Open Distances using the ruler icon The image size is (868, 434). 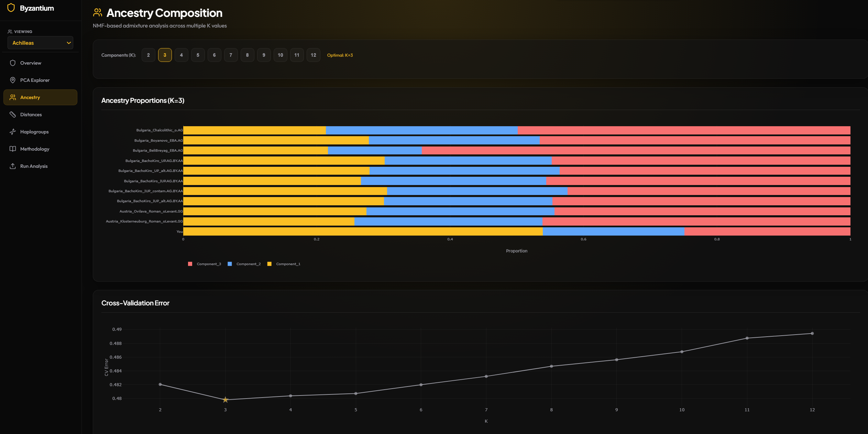pos(12,114)
